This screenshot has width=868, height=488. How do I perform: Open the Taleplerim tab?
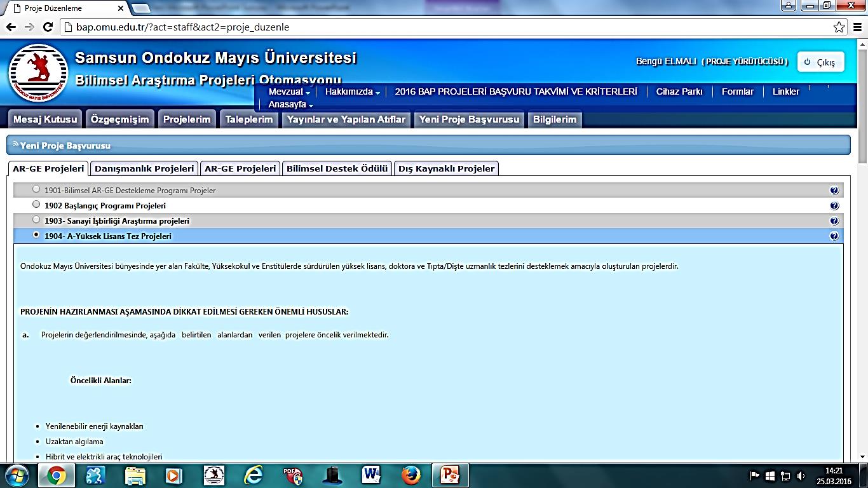tap(249, 119)
